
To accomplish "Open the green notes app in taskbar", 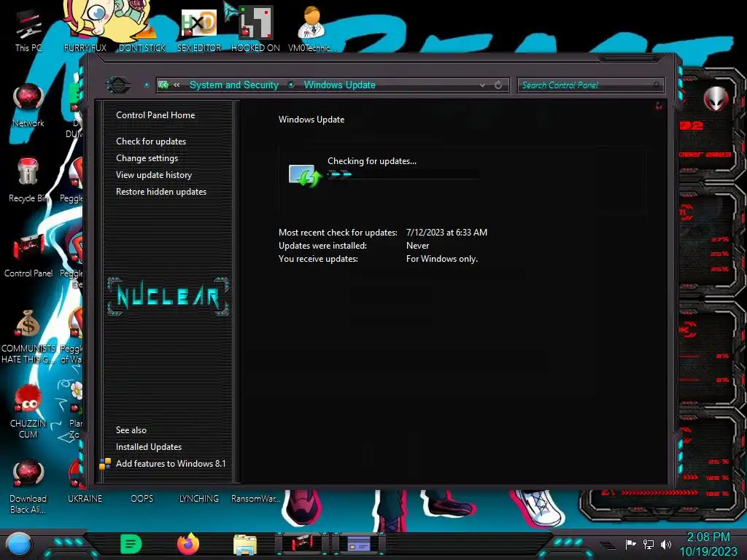I will coord(131,544).
